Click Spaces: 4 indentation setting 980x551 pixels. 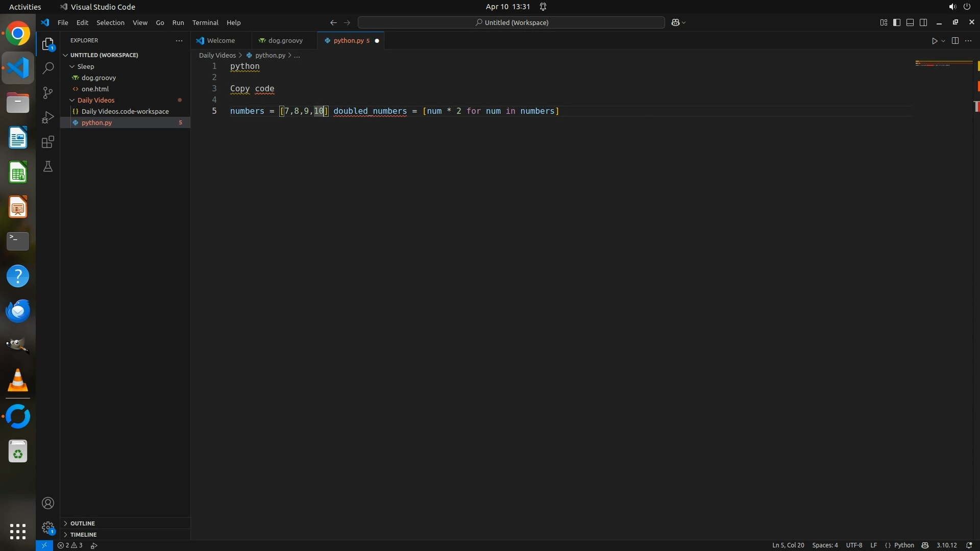click(825, 545)
